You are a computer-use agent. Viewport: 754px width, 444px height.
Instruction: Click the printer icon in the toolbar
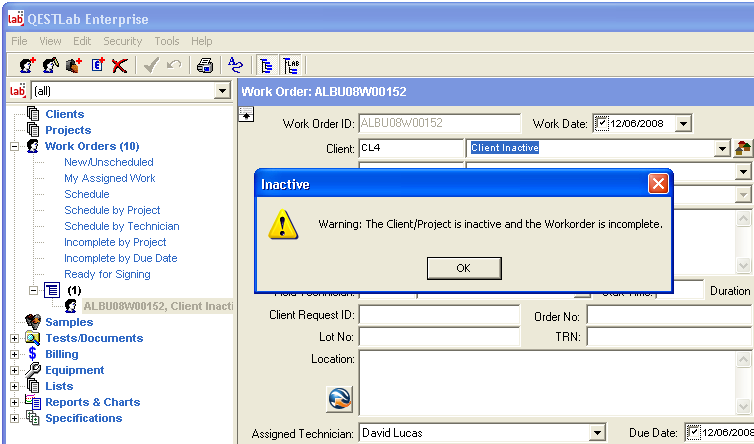(x=204, y=66)
